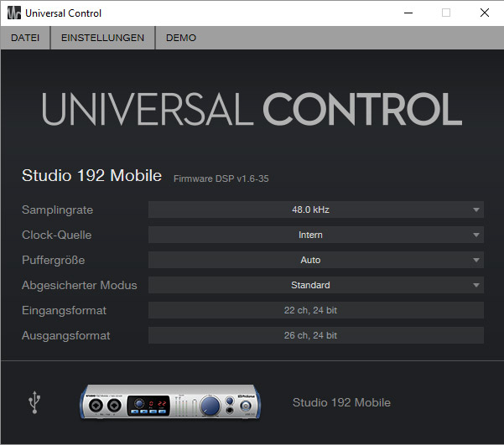Click the Studio 192 Mobile heading

point(91,176)
